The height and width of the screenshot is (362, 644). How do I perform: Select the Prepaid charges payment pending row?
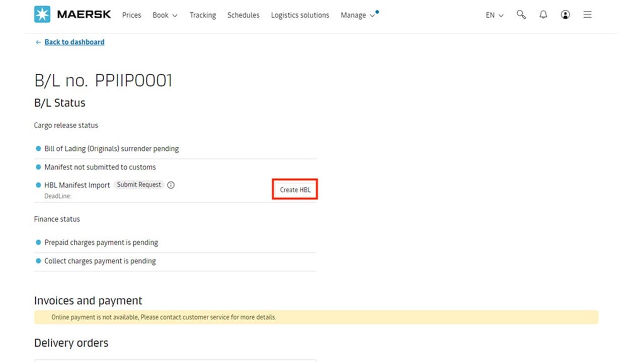point(101,242)
